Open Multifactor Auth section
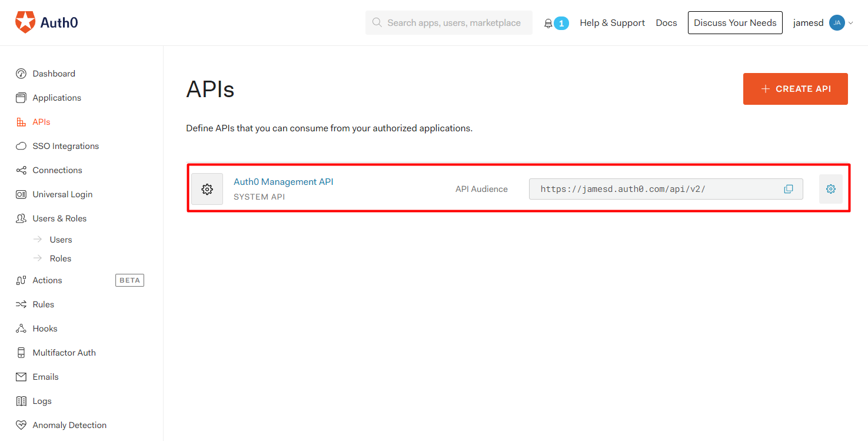 pos(64,353)
